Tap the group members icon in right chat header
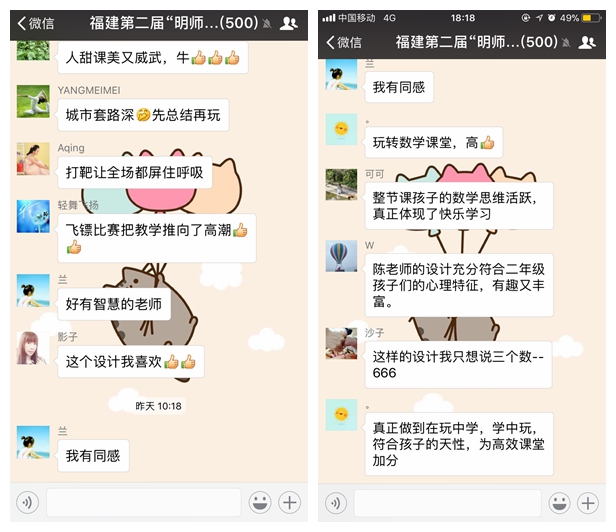Screen dimensions: 616x532 click(x=587, y=42)
